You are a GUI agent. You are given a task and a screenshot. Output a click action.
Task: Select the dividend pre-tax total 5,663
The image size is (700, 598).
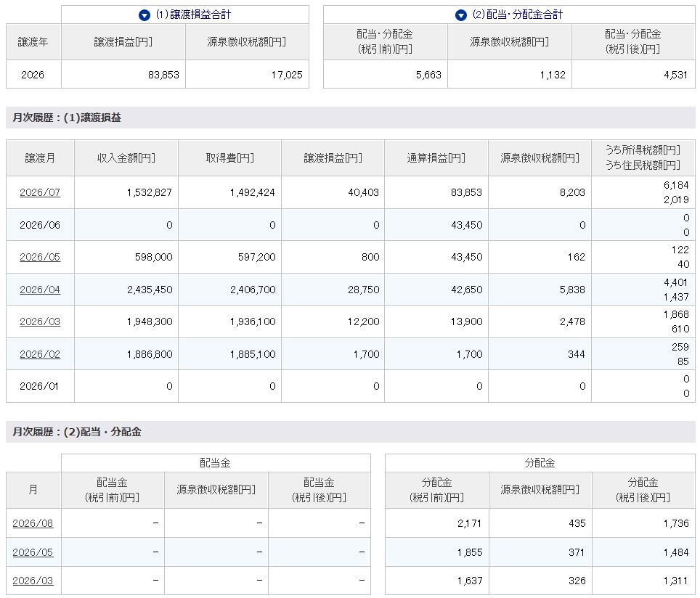[428, 75]
